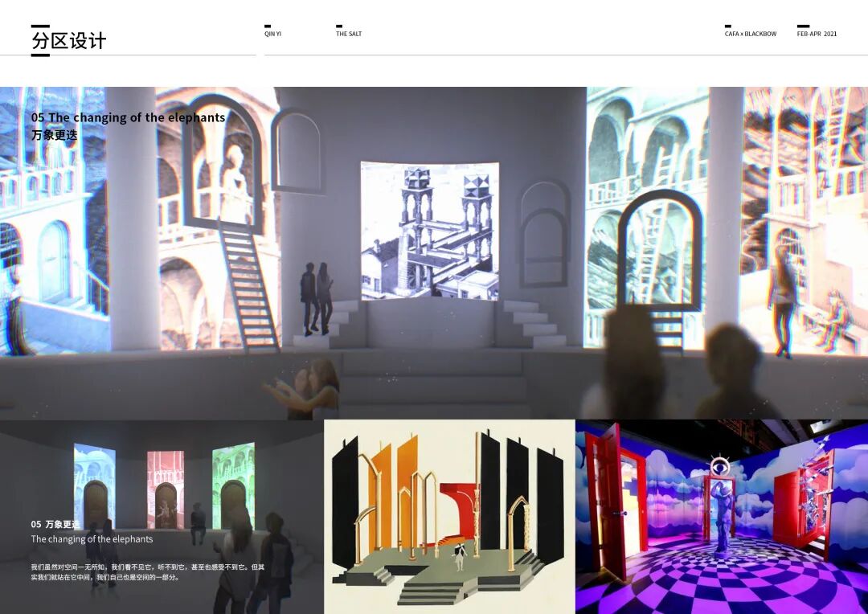
Task: Click the green projection panel in the dark render
Action: [233, 485]
